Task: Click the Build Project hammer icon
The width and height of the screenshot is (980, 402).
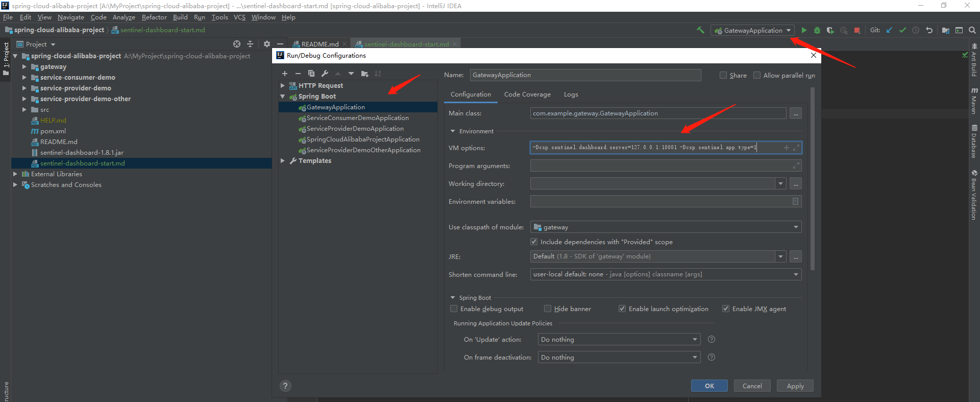Action: 700,30
